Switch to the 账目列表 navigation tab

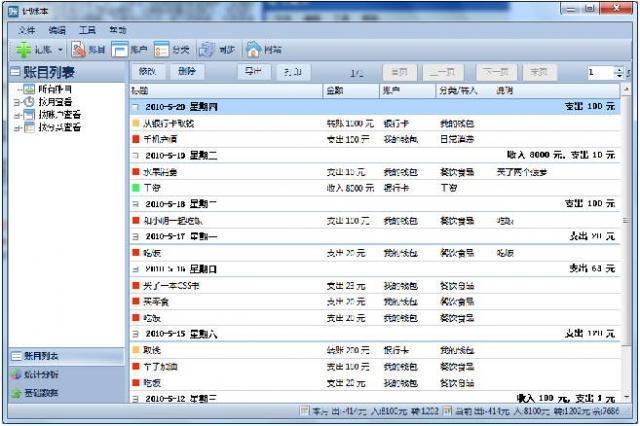pos(67,356)
